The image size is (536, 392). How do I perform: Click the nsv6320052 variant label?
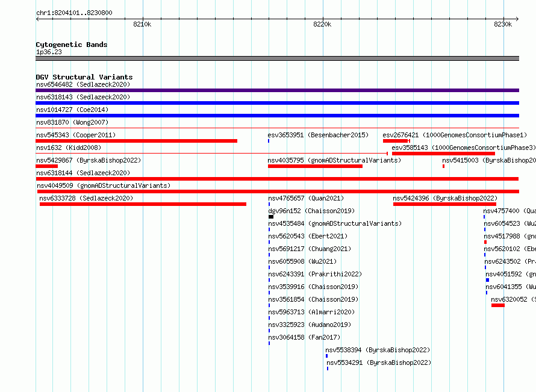[514, 299]
